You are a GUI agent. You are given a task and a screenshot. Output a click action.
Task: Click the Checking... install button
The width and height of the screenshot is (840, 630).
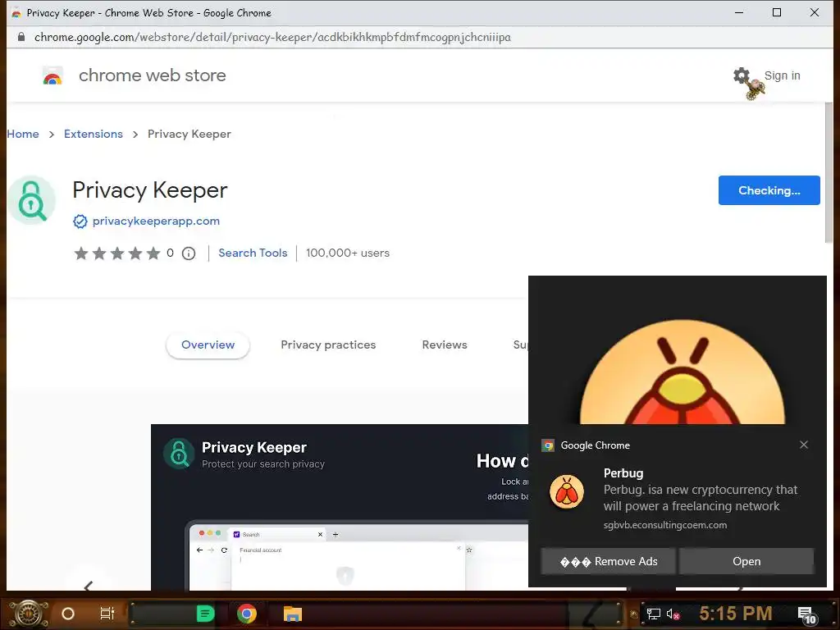click(x=769, y=190)
